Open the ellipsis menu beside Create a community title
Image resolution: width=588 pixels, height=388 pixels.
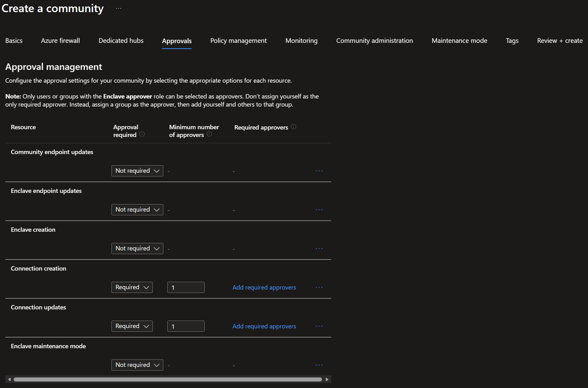(x=119, y=8)
